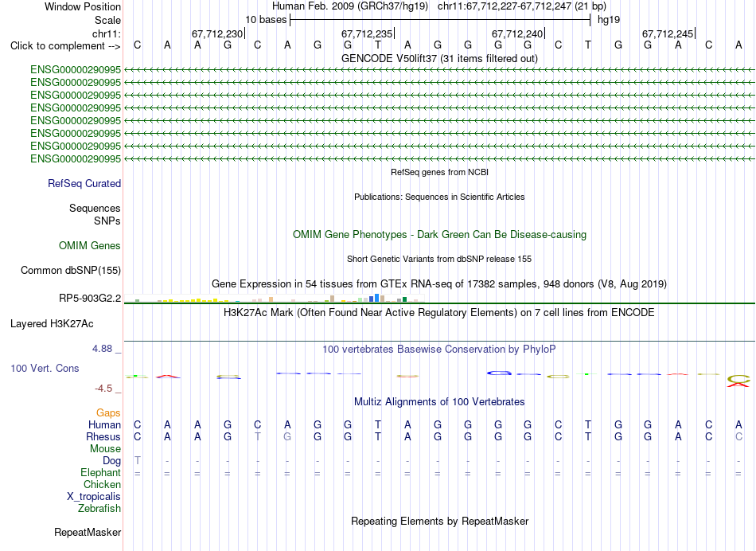Click the GTEx tissue expression bar chart
The image size is (756, 551).
point(274,298)
